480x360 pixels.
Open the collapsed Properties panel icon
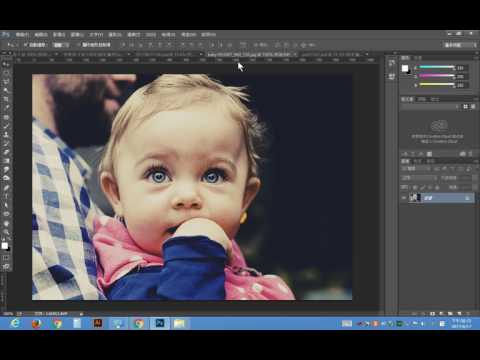pyautogui.click(x=392, y=76)
